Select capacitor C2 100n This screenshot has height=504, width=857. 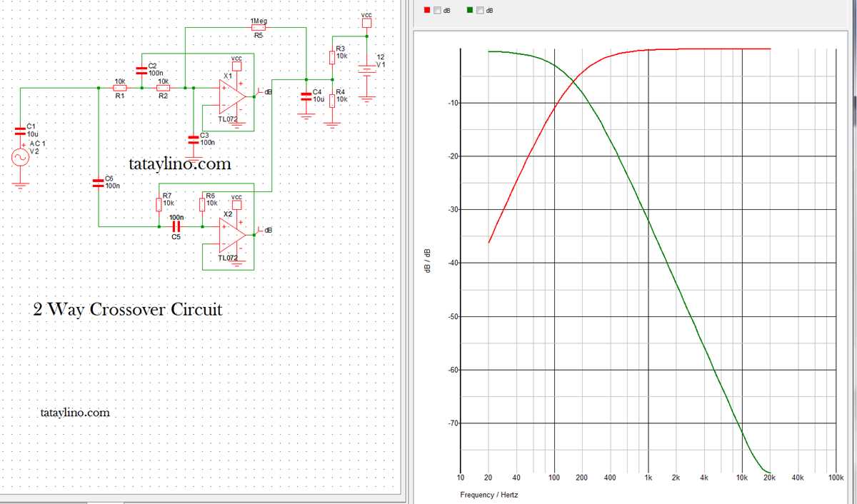point(141,70)
